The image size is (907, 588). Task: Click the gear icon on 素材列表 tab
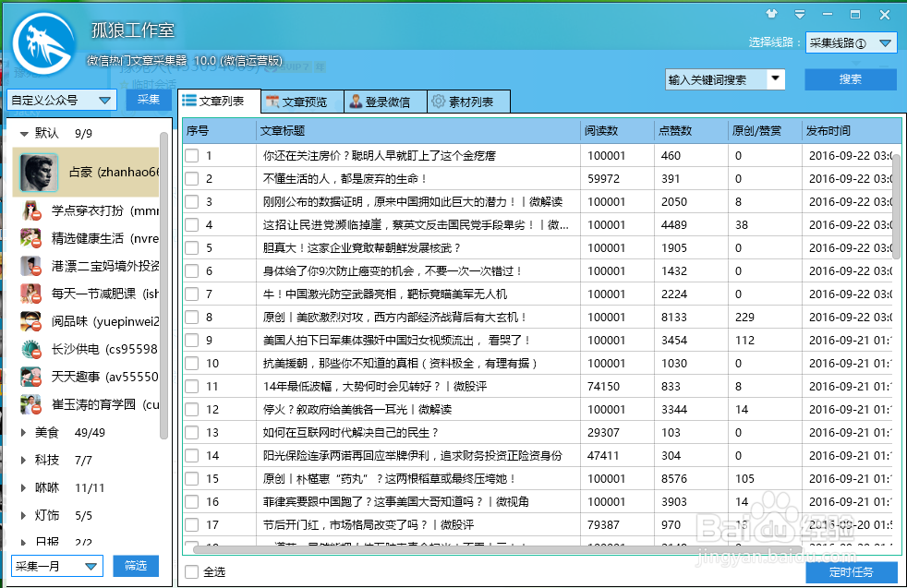439,102
